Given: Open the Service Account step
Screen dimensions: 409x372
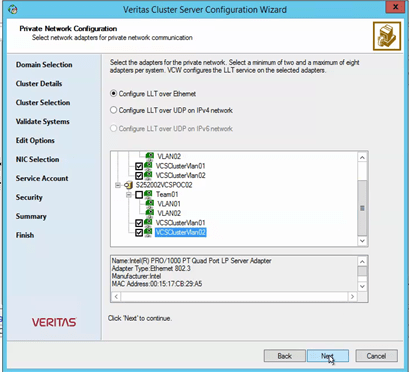Looking at the screenshot, I should [42, 178].
